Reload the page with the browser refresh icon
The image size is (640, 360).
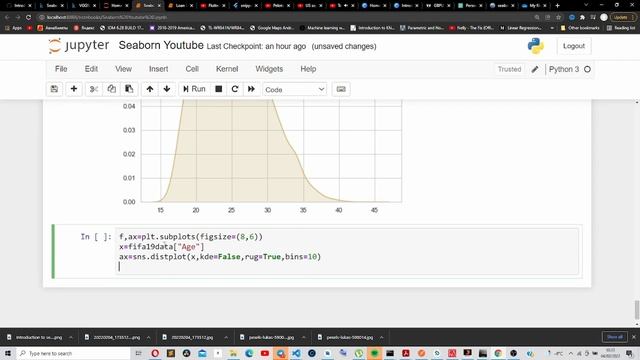coord(28,17)
